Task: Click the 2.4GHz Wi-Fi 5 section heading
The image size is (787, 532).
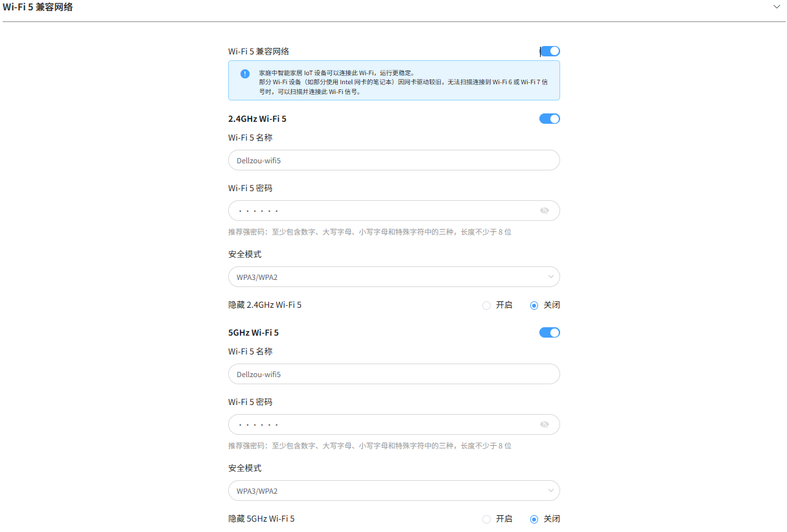Action: coord(257,119)
